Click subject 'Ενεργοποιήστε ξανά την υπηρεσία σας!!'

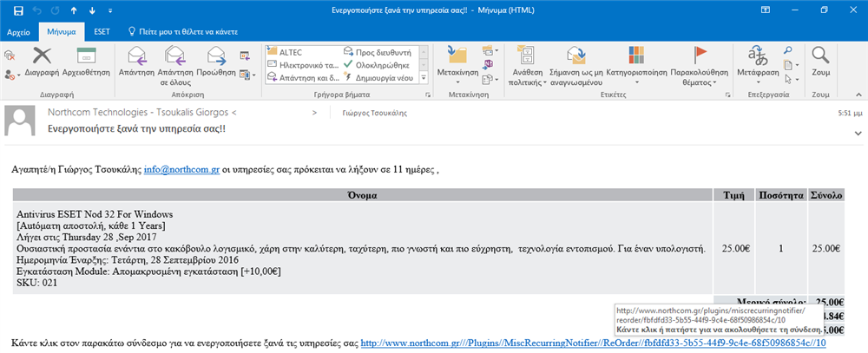[137, 129]
